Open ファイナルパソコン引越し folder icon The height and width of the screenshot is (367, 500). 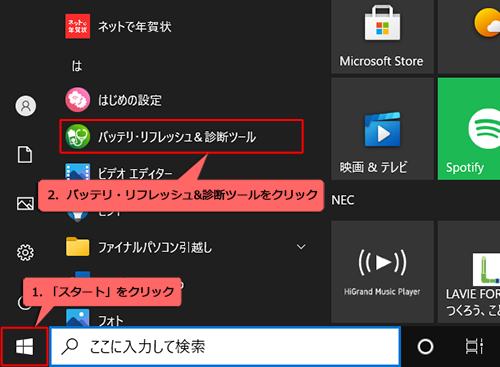tap(78, 247)
